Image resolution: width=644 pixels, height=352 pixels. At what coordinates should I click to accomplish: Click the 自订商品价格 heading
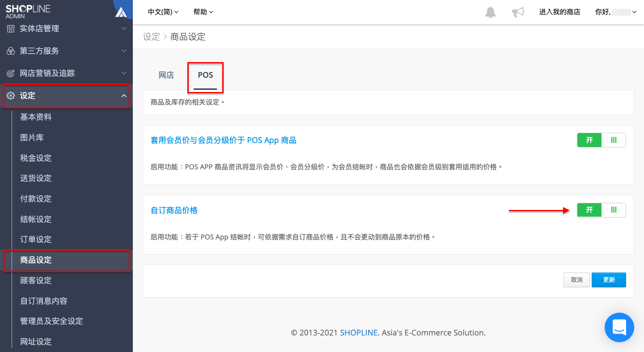pyautogui.click(x=174, y=210)
